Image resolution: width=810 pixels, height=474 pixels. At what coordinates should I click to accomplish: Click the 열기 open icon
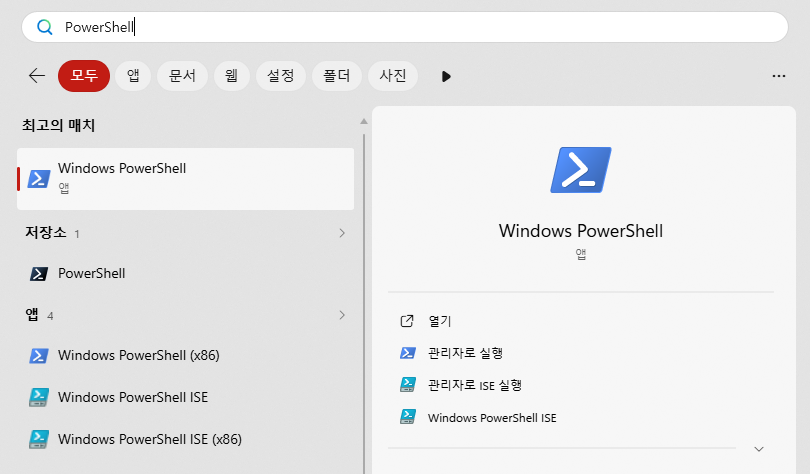point(407,321)
